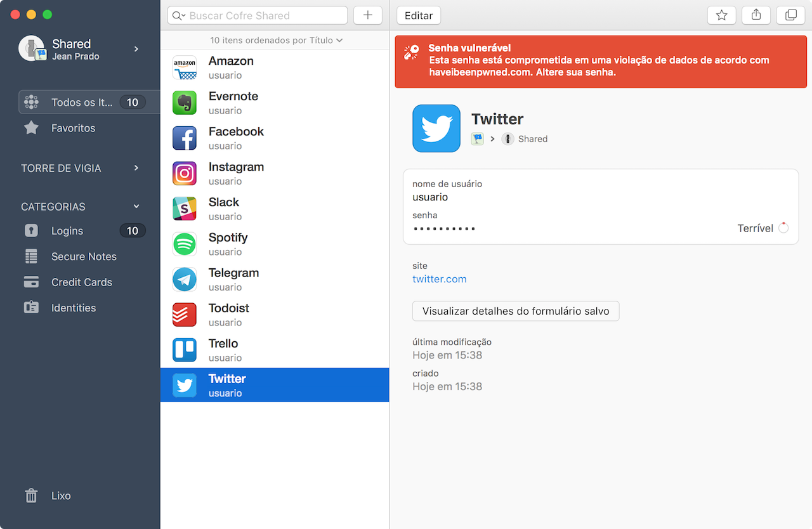Select the Evernote elephant icon
Viewport: 812px width, 529px height.
(x=185, y=103)
